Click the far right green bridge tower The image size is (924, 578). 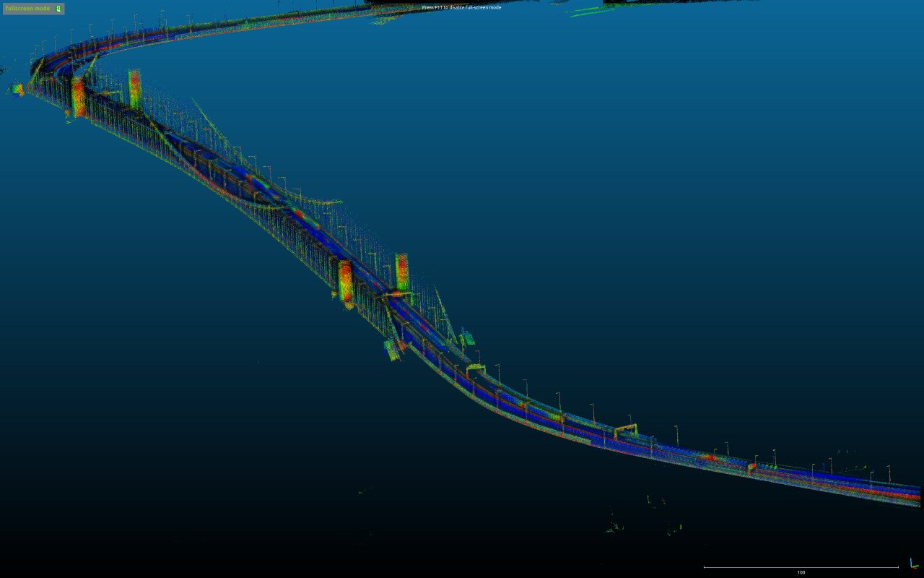[134, 88]
